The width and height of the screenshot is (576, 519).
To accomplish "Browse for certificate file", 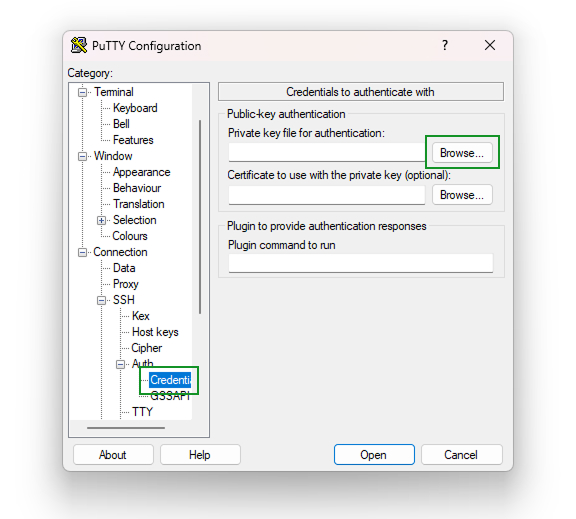I will tap(462, 195).
